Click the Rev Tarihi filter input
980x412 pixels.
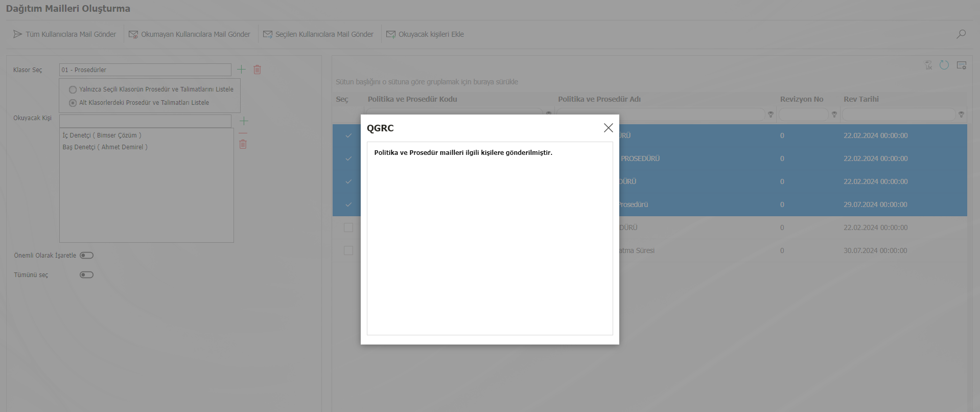pos(899,115)
